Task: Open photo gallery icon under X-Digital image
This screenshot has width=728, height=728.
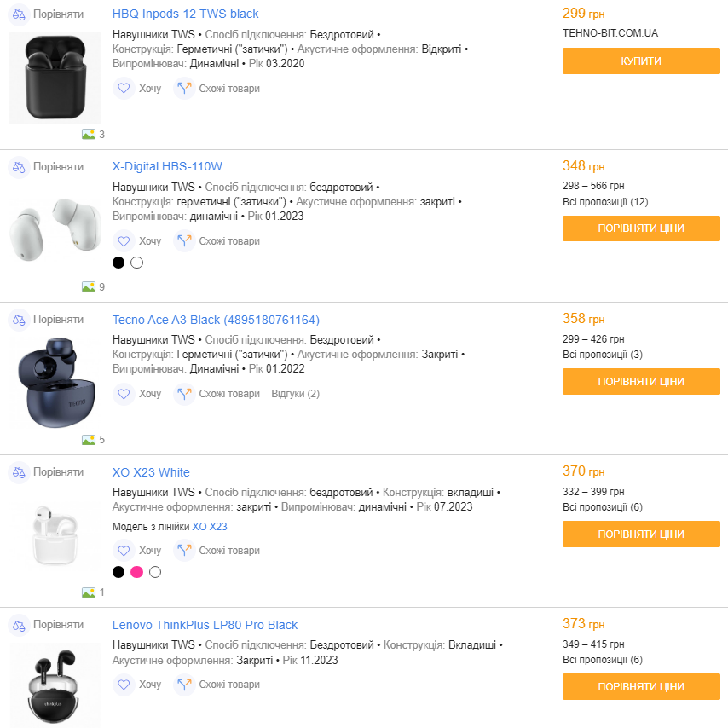Action: [89, 287]
